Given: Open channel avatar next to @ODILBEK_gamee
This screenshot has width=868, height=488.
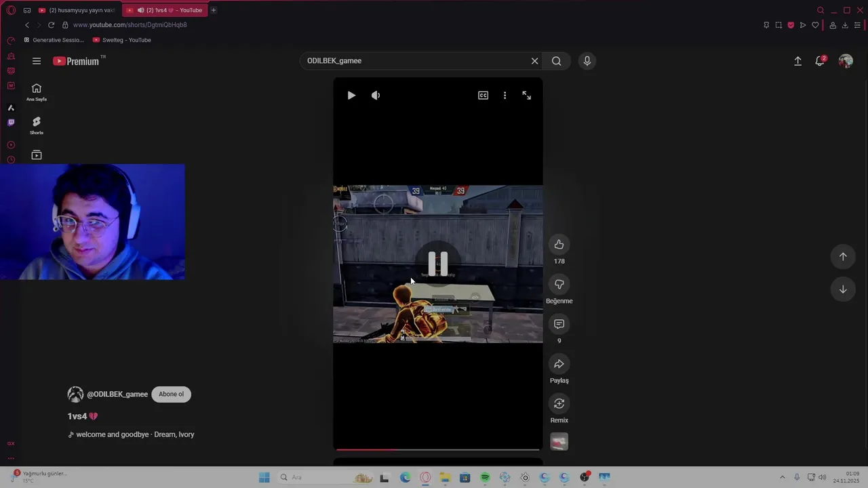Looking at the screenshot, I should [x=75, y=394].
